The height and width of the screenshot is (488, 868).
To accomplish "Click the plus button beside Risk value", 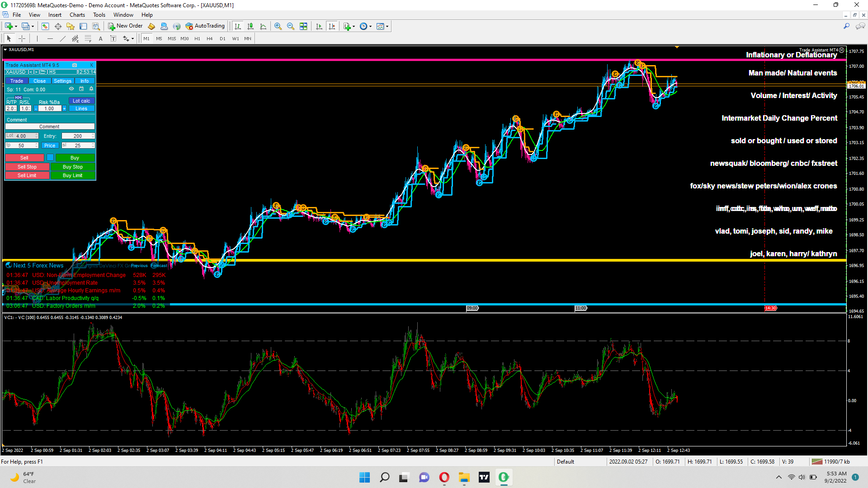I will click(64, 109).
